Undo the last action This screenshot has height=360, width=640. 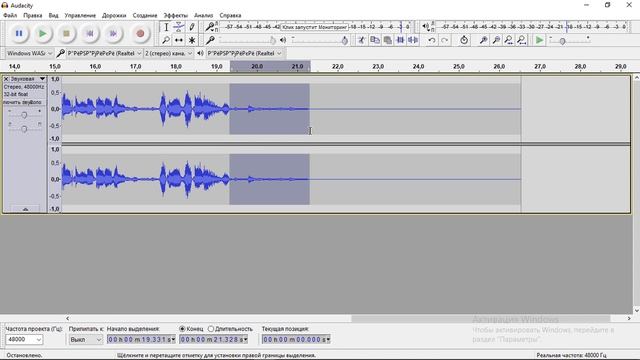[431, 40]
